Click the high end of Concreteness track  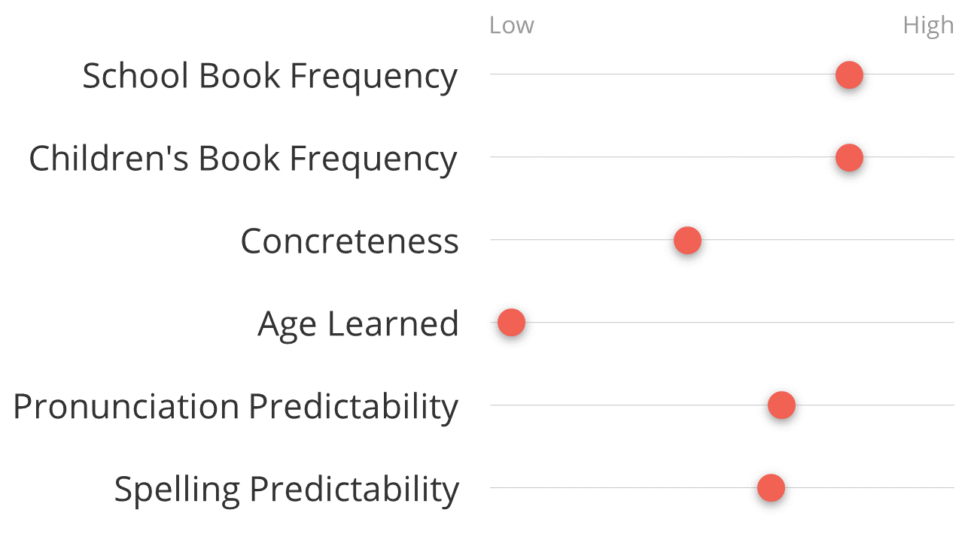click(x=950, y=240)
